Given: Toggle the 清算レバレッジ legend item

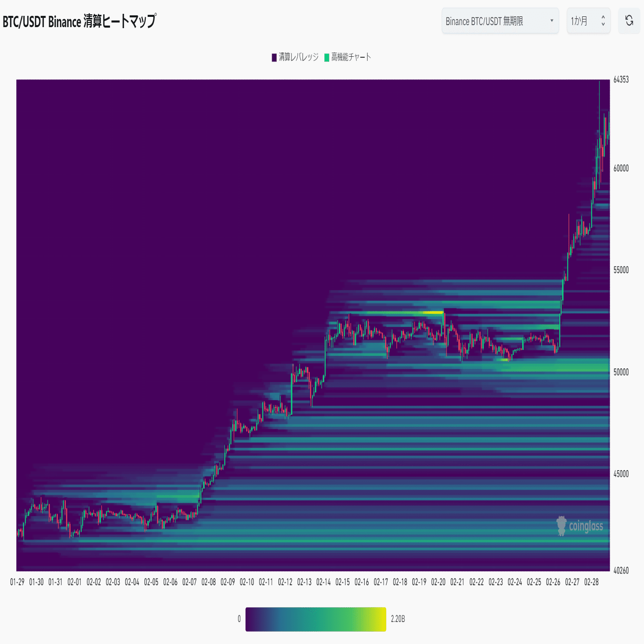Looking at the screenshot, I should (295, 57).
